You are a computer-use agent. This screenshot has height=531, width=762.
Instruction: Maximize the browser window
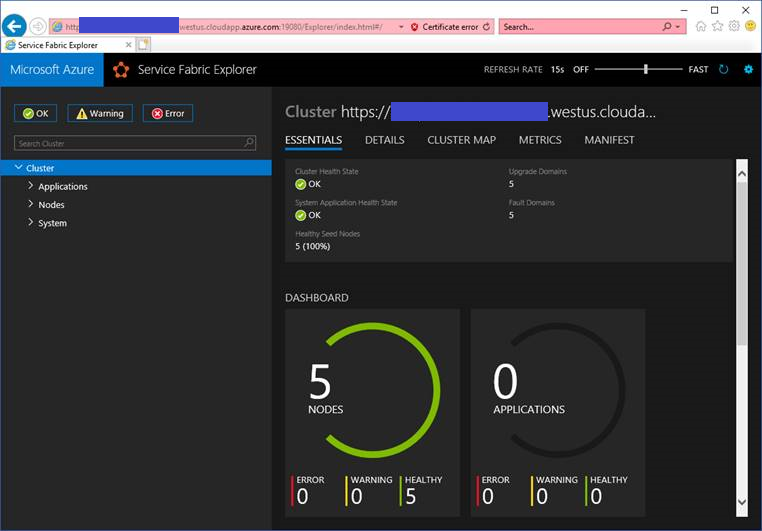[x=714, y=10]
